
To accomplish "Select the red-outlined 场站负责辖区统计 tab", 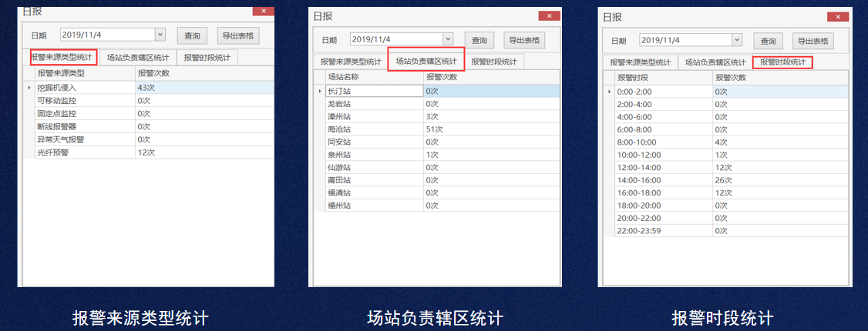I will coord(426,62).
